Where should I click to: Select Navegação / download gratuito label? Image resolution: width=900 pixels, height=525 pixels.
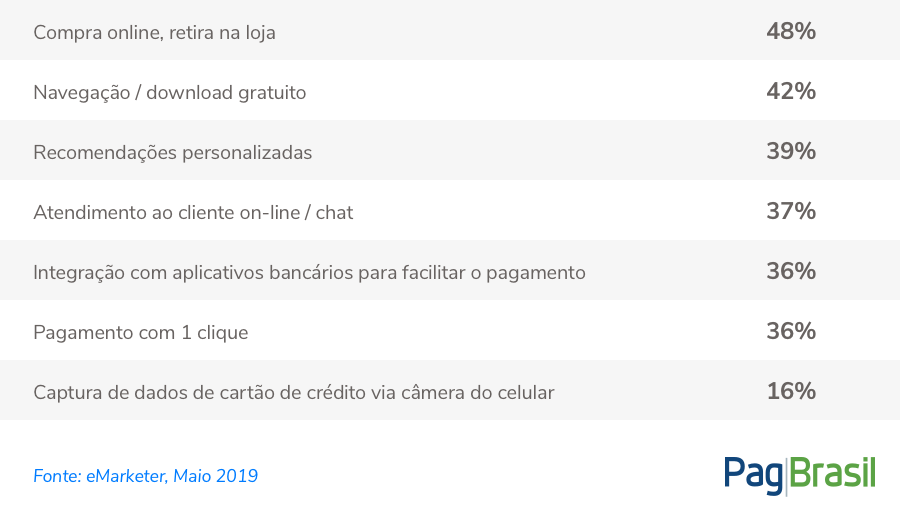tap(170, 92)
